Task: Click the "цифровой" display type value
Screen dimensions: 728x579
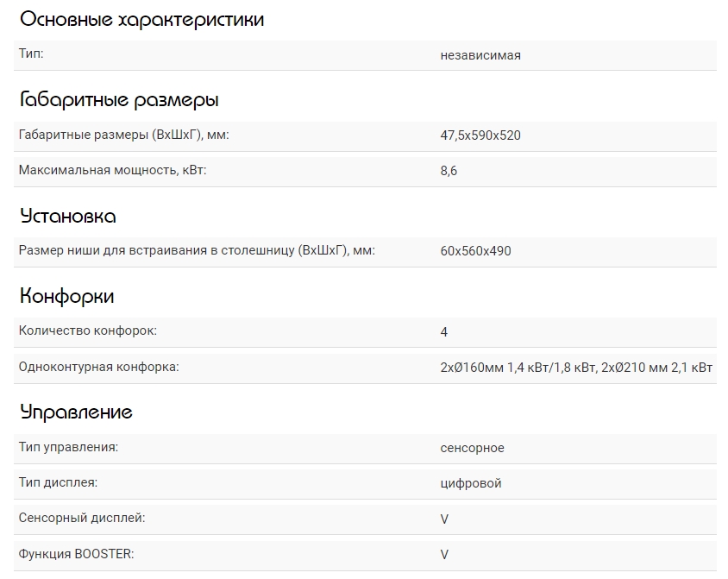Action: [x=470, y=483]
